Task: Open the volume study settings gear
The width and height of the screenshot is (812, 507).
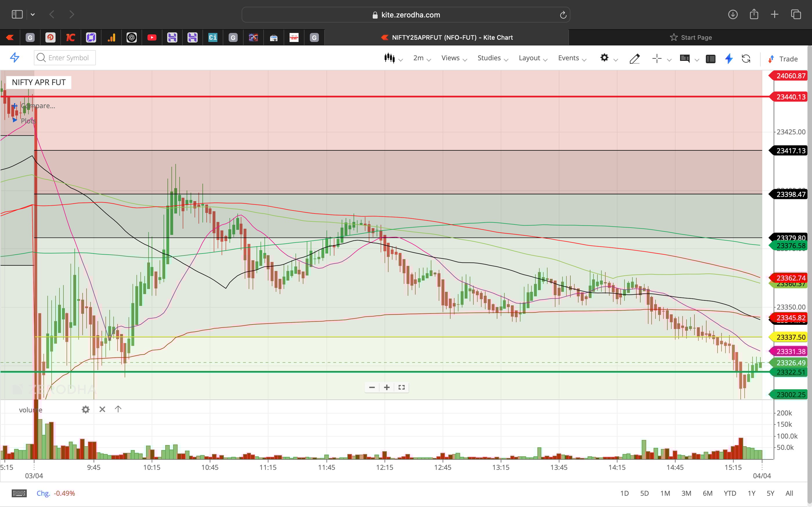Action: pyautogui.click(x=86, y=409)
